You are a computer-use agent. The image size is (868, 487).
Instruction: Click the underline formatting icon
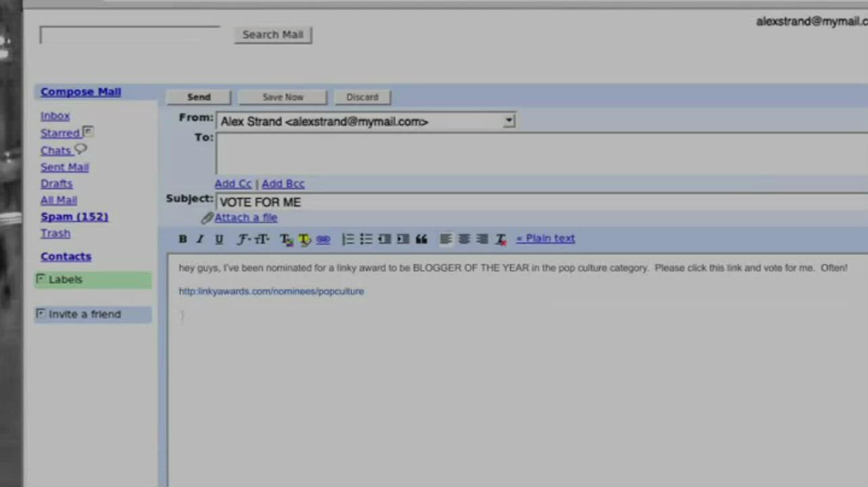219,239
